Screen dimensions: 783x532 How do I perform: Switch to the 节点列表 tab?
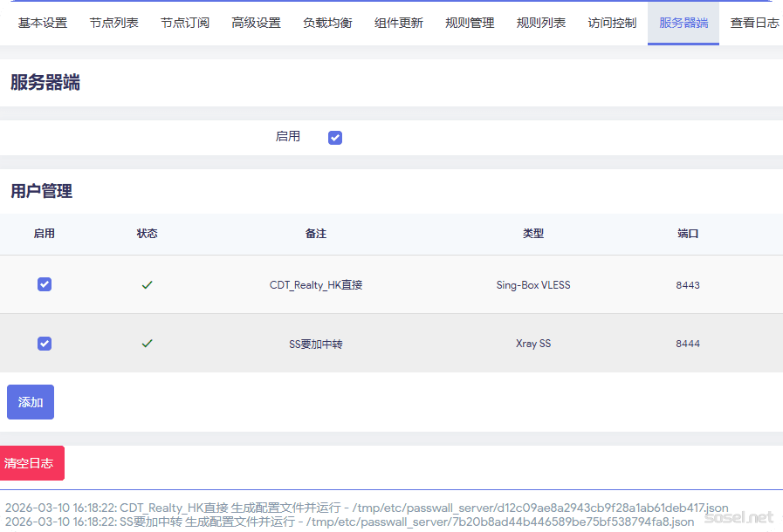(x=113, y=23)
